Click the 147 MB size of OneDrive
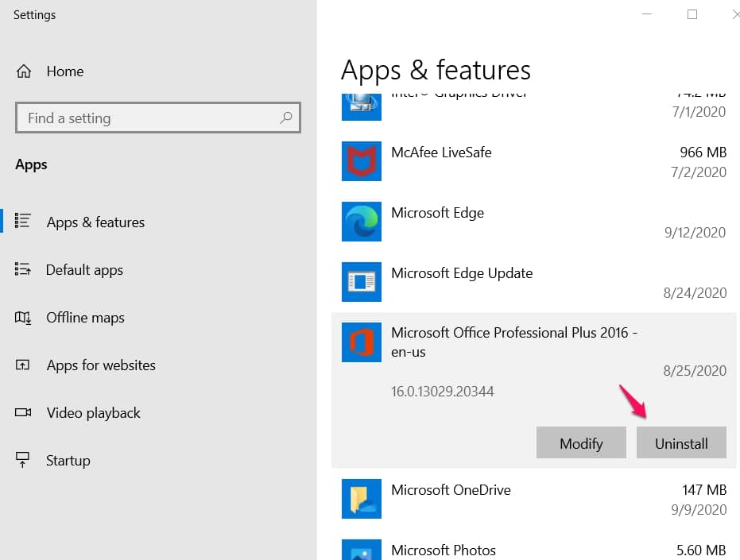This screenshot has width=740, height=560. (704, 490)
